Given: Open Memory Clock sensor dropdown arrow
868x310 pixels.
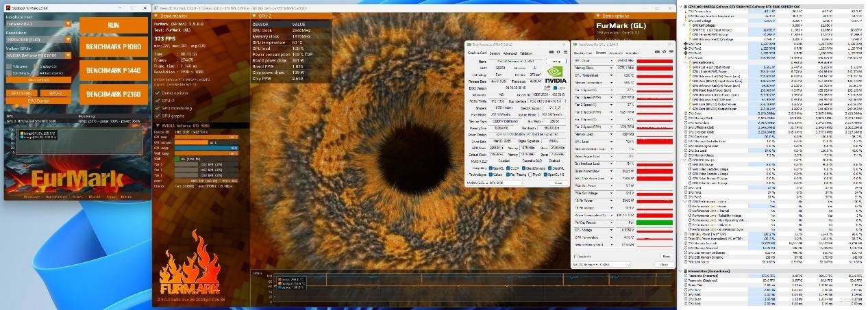Looking at the screenshot, I should [x=612, y=68].
